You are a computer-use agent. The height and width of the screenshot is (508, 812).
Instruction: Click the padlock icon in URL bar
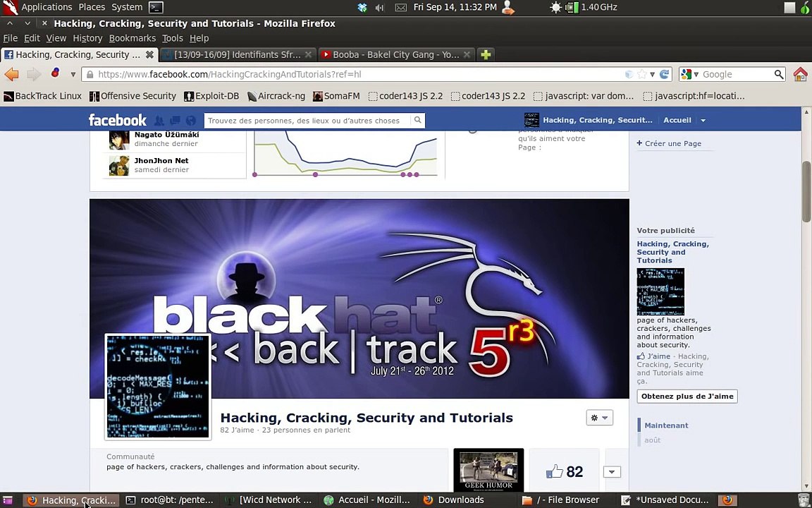tap(90, 74)
